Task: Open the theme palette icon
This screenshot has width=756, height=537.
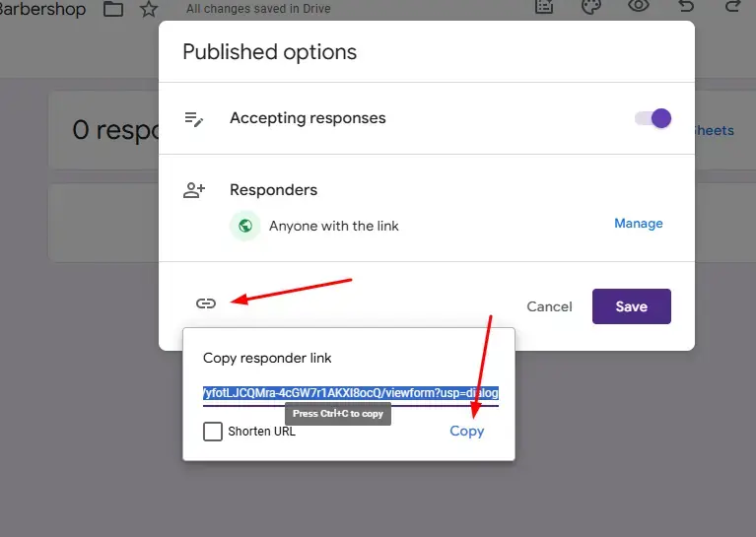Action: tap(591, 7)
